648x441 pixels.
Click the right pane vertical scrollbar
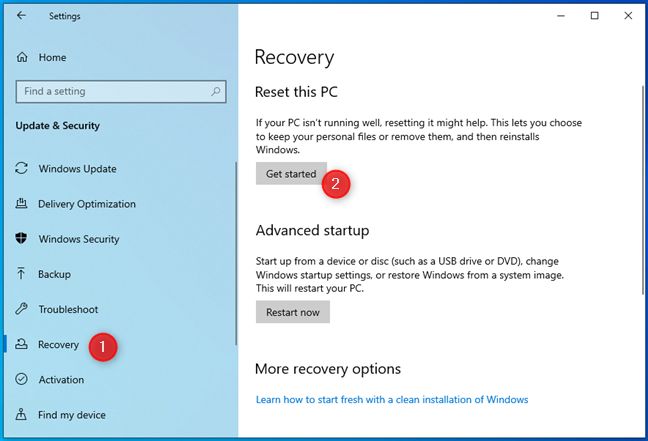[x=643, y=190]
